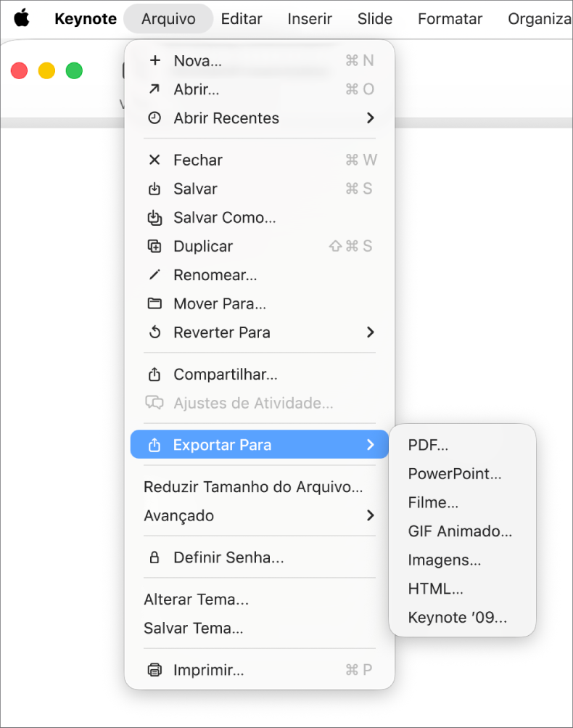Viewport: 573px width, 728px height.
Task: Click the share icon beside Salvar
Action: point(154,189)
